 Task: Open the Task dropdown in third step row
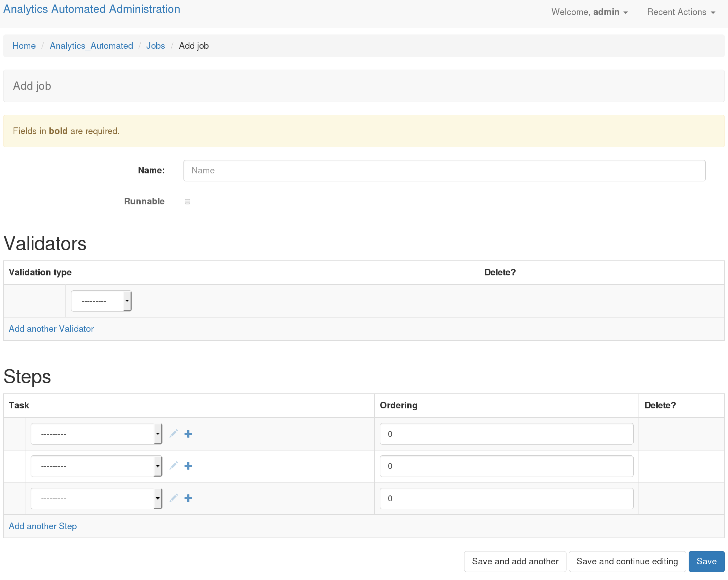click(x=96, y=499)
